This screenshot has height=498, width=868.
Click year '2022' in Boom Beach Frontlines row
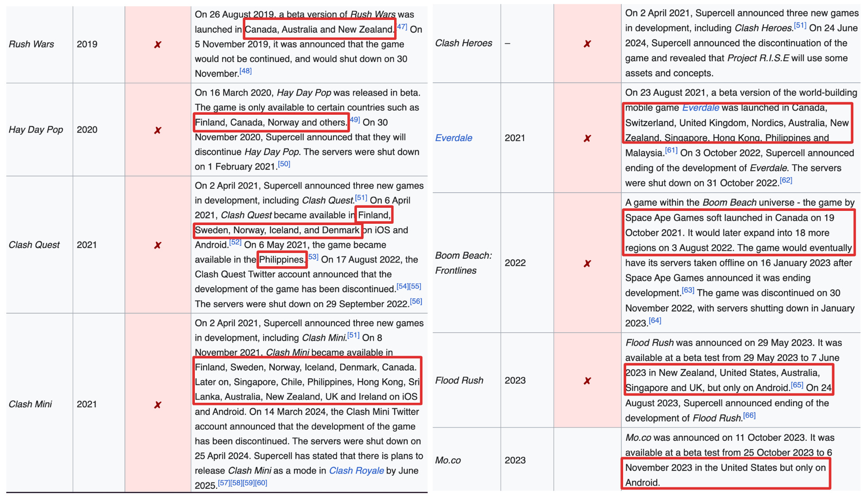click(x=515, y=263)
